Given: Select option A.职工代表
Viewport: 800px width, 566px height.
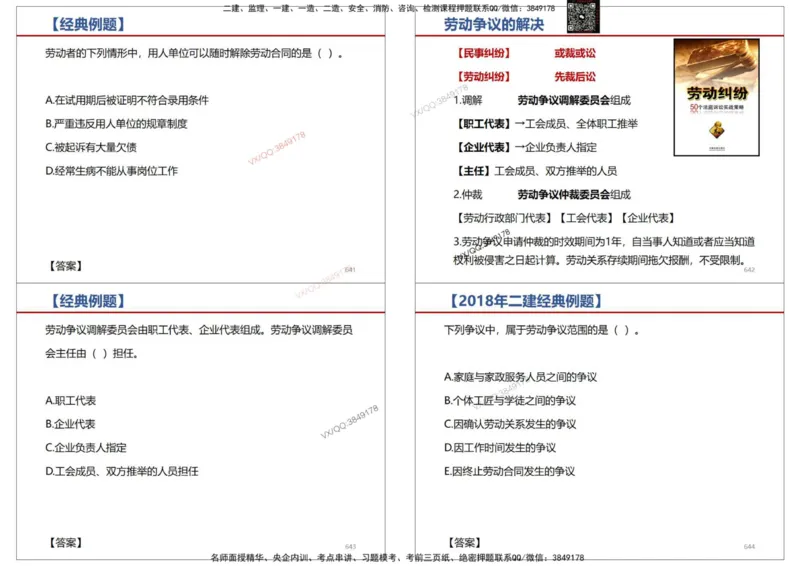Looking at the screenshot, I should (x=70, y=401).
